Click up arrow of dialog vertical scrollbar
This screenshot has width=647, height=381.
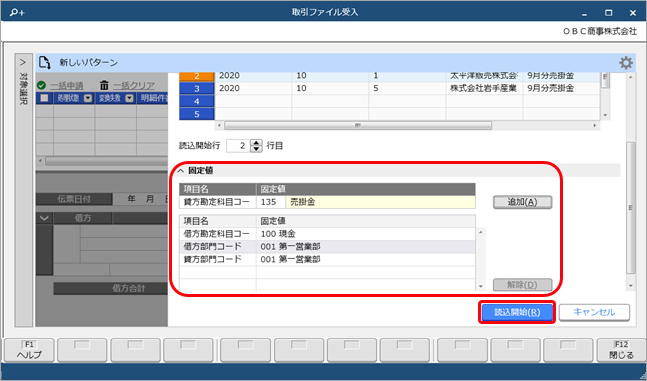pos(630,77)
